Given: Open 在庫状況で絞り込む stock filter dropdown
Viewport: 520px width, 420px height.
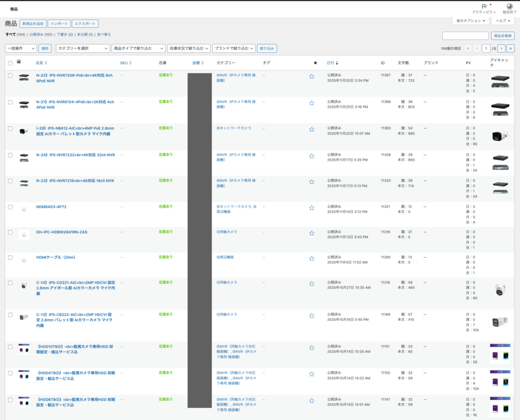Looking at the screenshot, I should (x=189, y=48).
